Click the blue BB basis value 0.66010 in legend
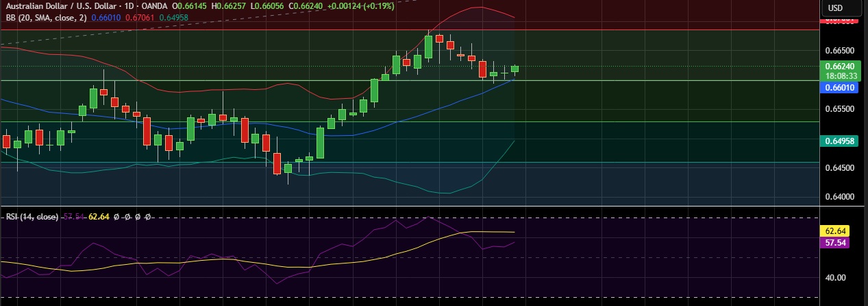The height and width of the screenshot is (306, 868). click(105, 18)
